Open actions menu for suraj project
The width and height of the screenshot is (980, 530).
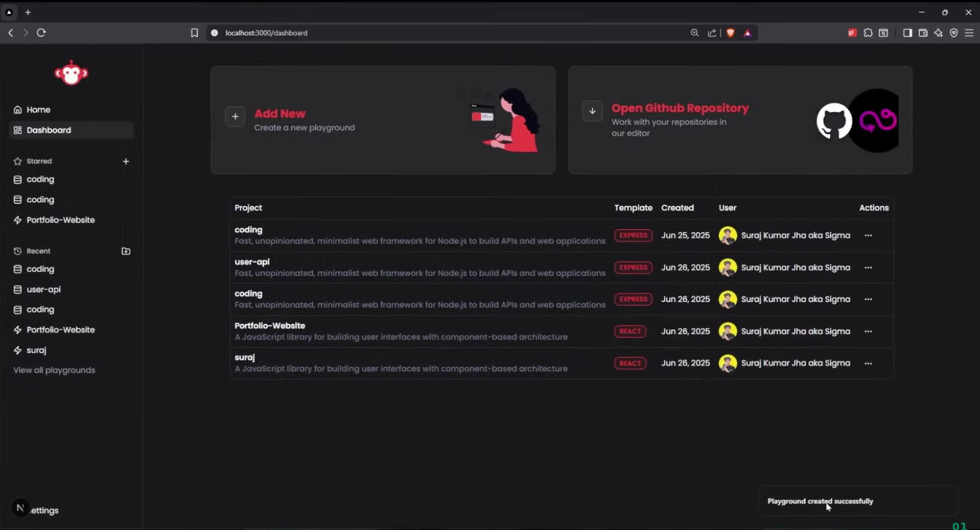coord(868,364)
